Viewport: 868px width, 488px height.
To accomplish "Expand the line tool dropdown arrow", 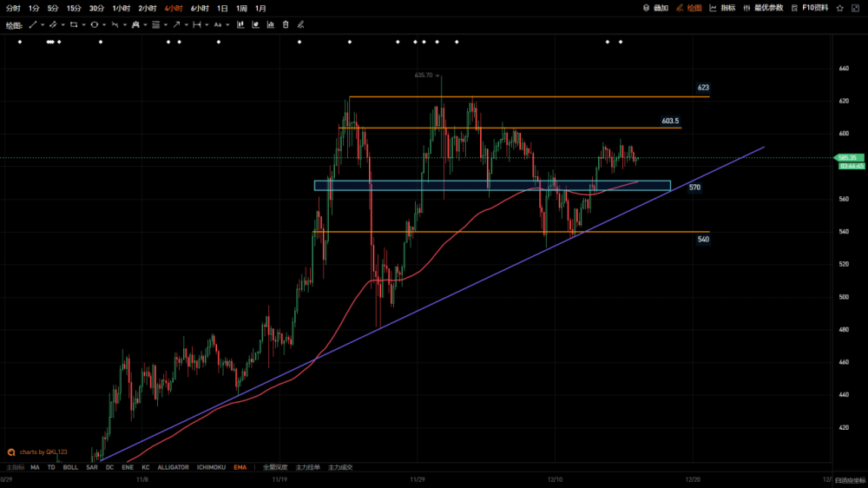I will [x=43, y=24].
